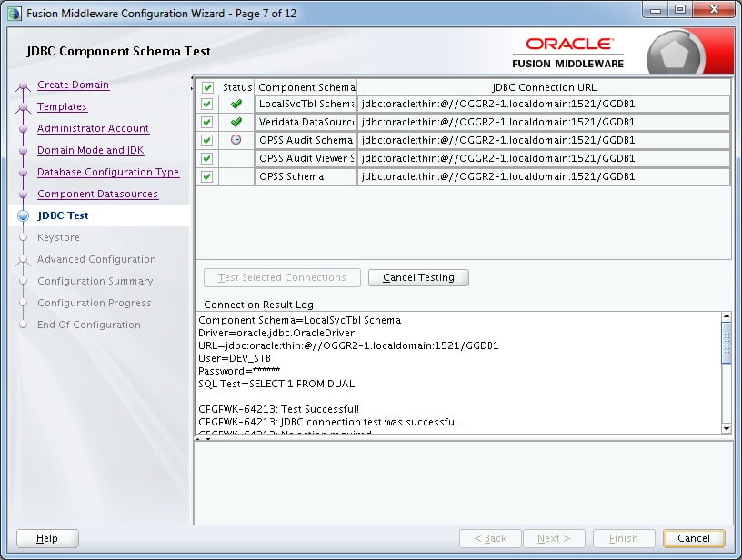The height and width of the screenshot is (560, 742).
Task: Select the OPSS Audit Schema name cell
Action: click(x=306, y=140)
